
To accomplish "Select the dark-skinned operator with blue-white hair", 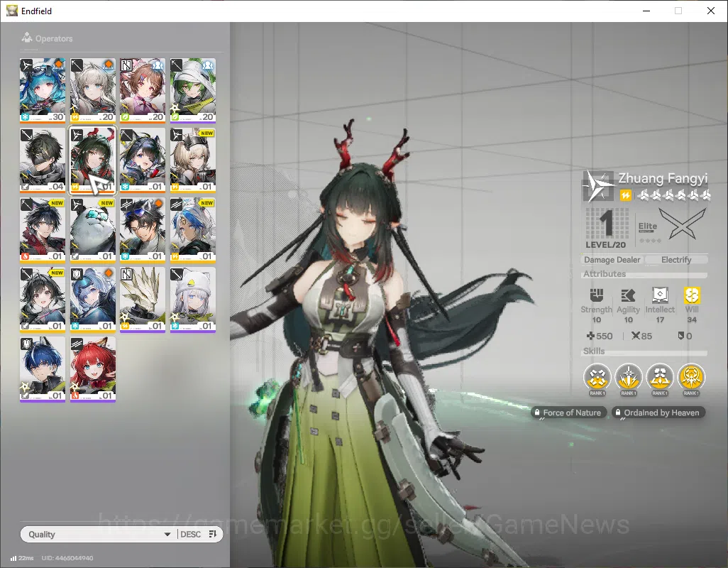I will click(193, 229).
